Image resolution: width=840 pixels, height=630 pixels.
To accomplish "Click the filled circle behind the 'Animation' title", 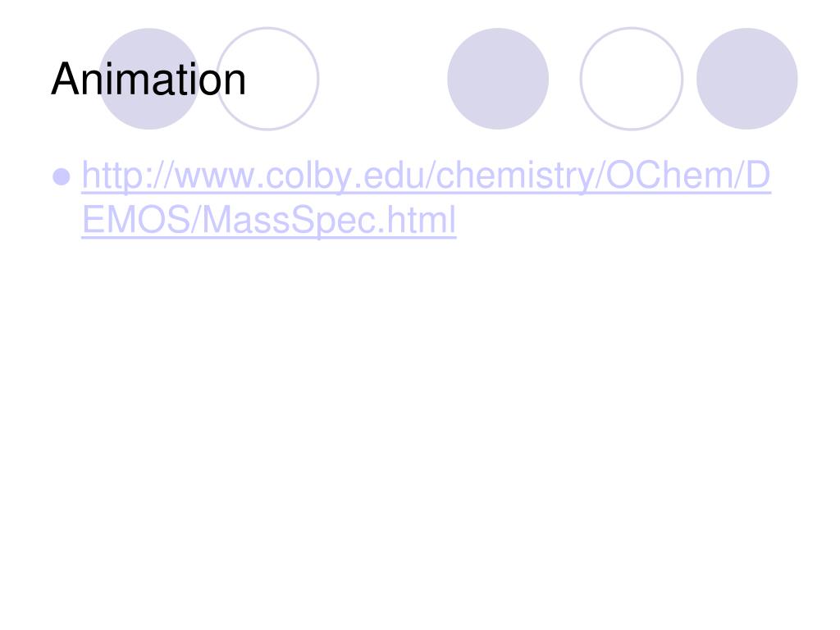I will [x=149, y=79].
